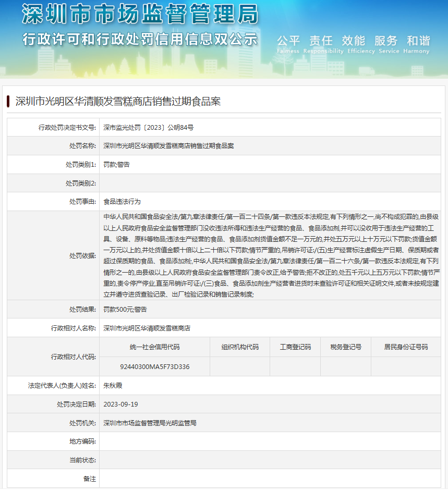Click the 责任 Responsibility slogan
This screenshot has height=491, width=448.
click(323, 44)
